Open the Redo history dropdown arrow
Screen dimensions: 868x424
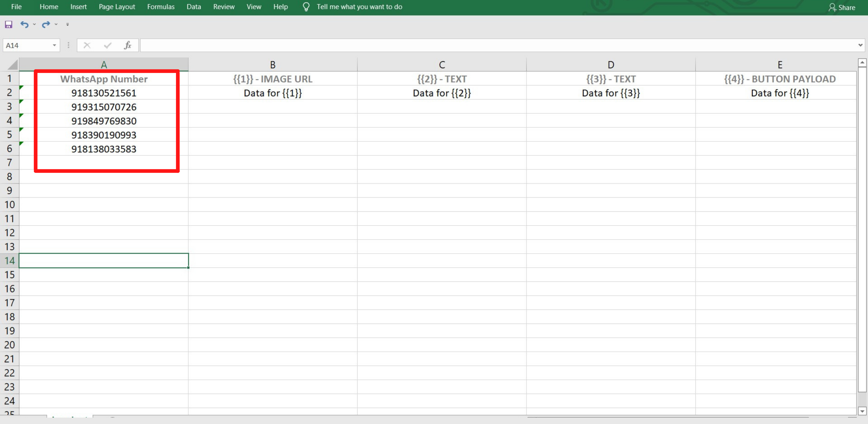tap(56, 24)
